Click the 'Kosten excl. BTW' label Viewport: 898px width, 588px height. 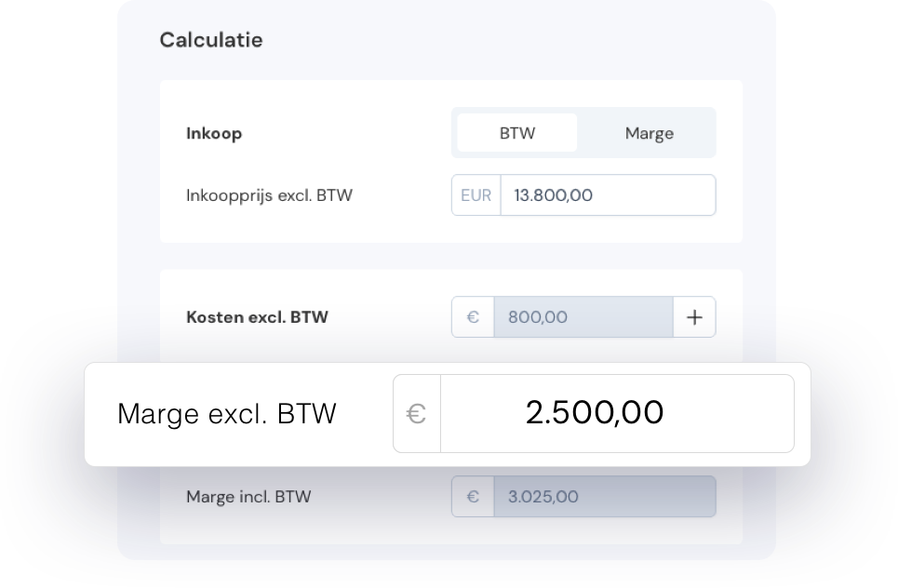[x=257, y=317]
